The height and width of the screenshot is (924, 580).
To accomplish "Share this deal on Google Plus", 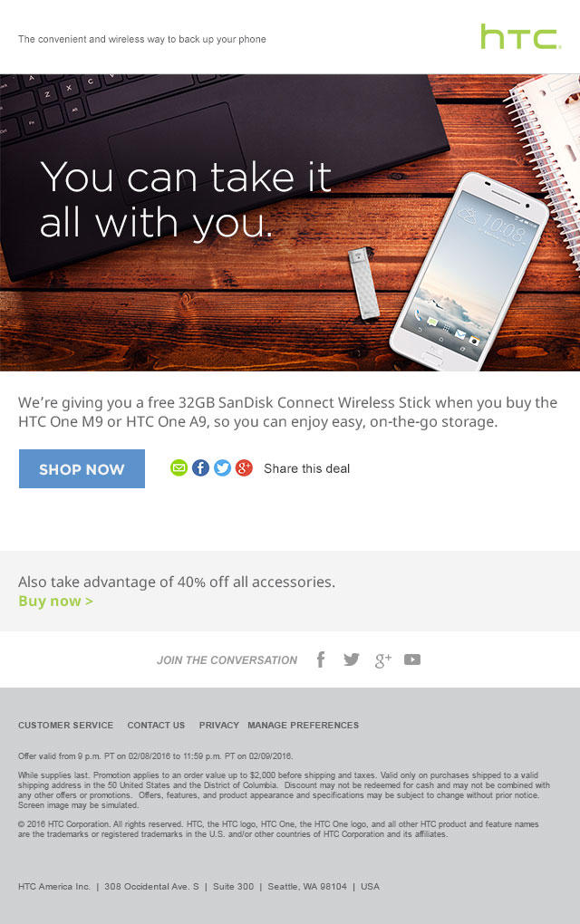I will [244, 468].
